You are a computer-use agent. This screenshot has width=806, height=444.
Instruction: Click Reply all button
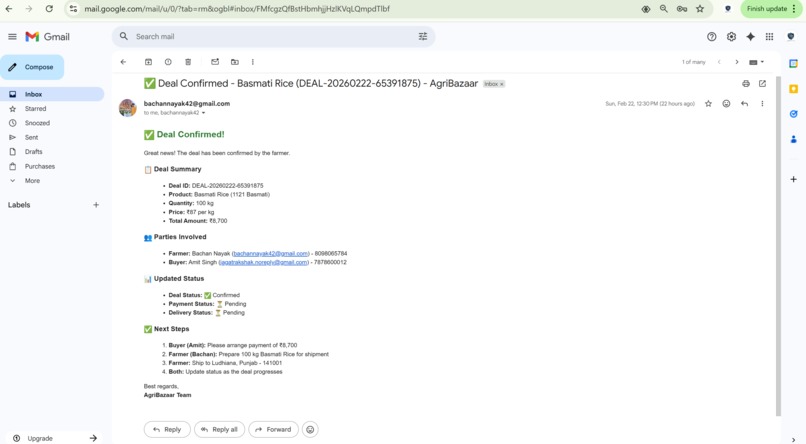click(x=219, y=429)
